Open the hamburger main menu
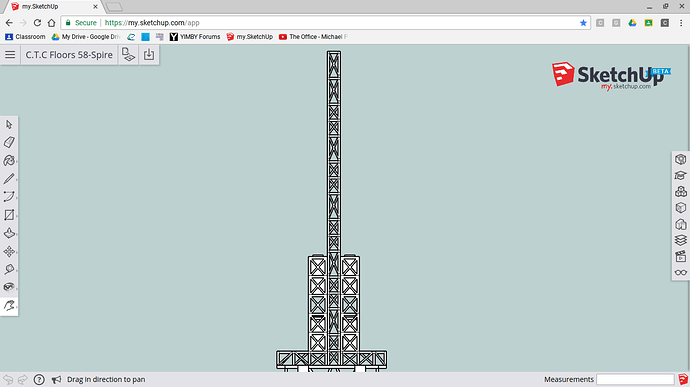 [x=10, y=55]
